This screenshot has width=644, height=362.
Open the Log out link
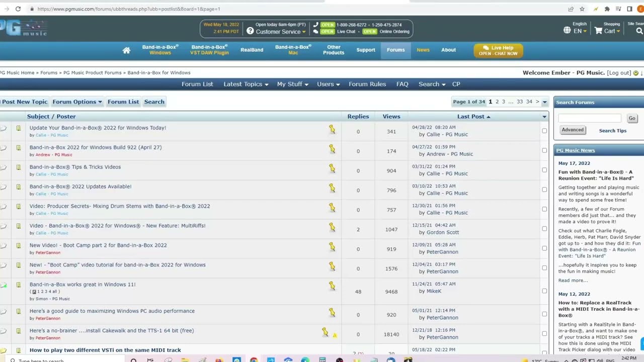coord(619,73)
